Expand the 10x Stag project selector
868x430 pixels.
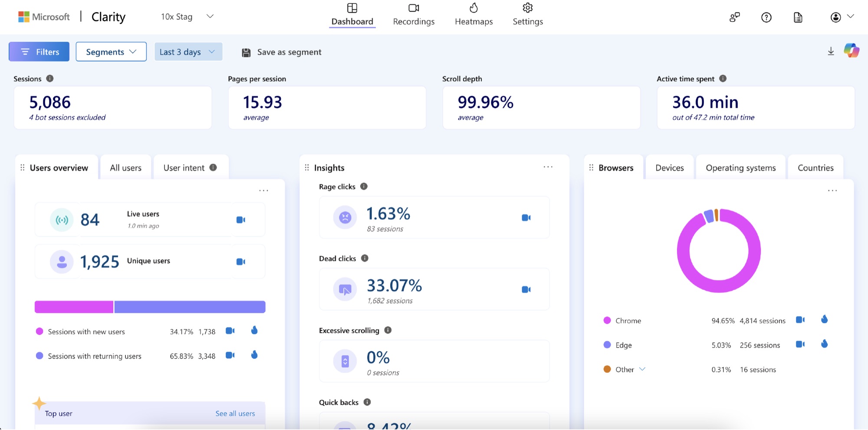click(x=187, y=17)
